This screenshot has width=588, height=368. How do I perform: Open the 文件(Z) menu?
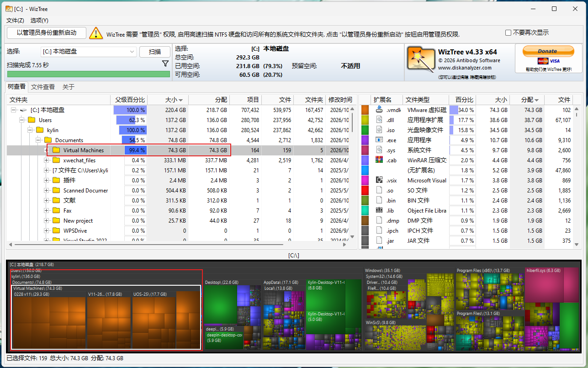pos(15,20)
